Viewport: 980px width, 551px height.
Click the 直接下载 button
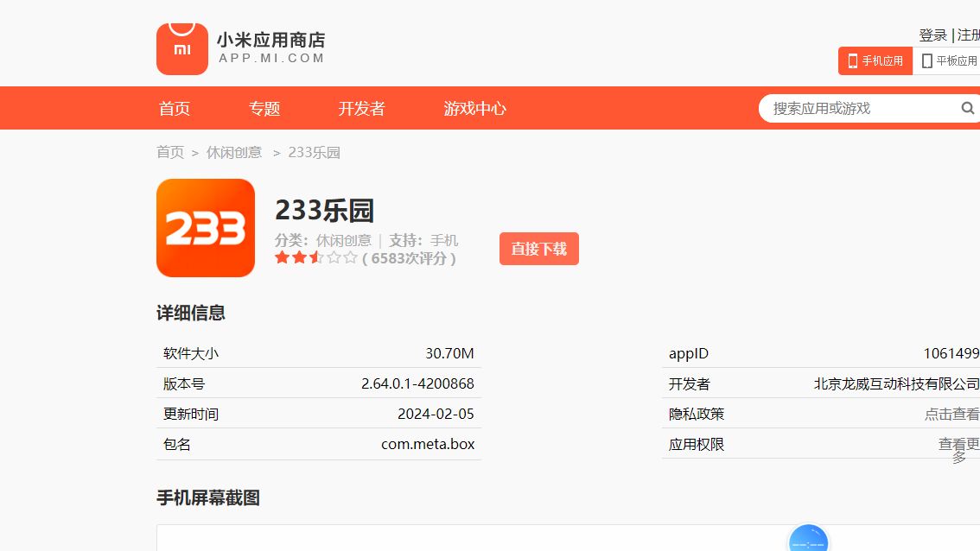click(x=538, y=249)
